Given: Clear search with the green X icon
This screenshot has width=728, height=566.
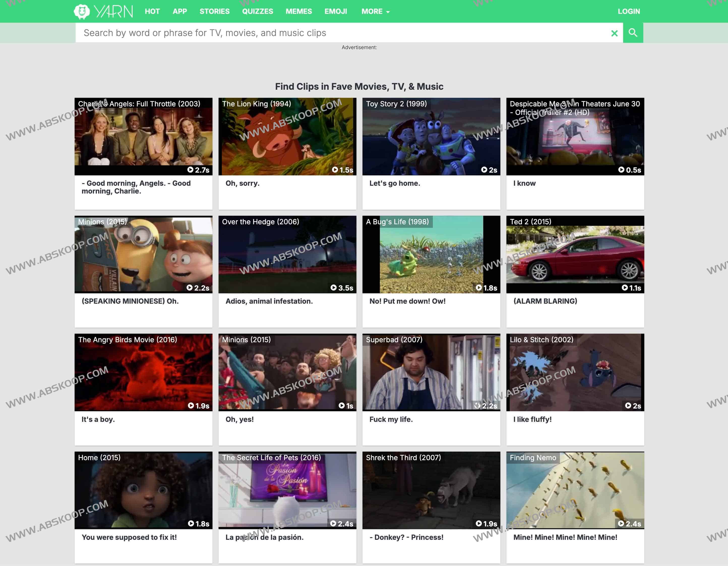Looking at the screenshot, I should click(614, 33).
